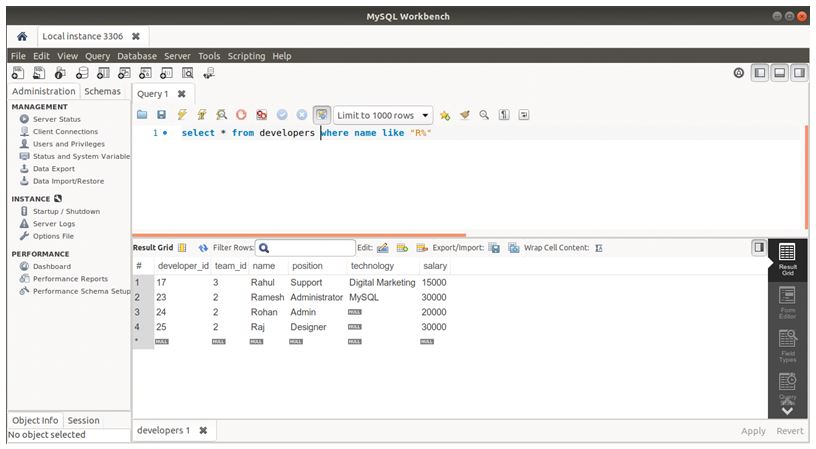Image resolution: width=816 pixels, height=449 pixels.
Task: Click the Create new function icon
Action: (x=167, y=73)
